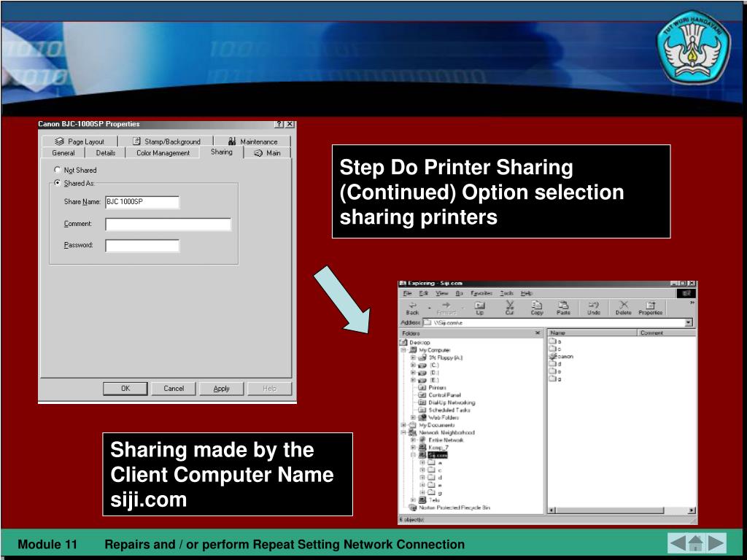The height and width of the screenshot is (560, 747).
Task: Switch to the Color Management tab
Action: (x=163, y=153)
